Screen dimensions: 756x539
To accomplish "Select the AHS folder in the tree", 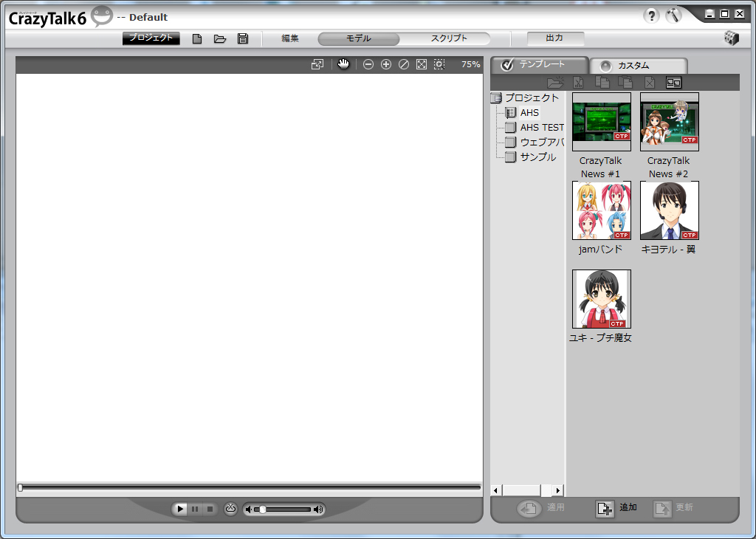I will [529, 113].
